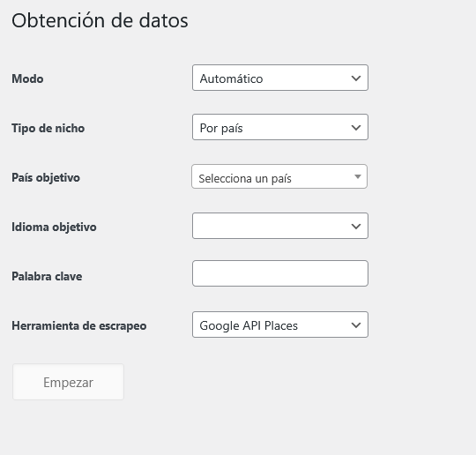Click the Herramienta de escrapeo label
Image resolution: width=476 pixels, height=455 pixels.
79,326
